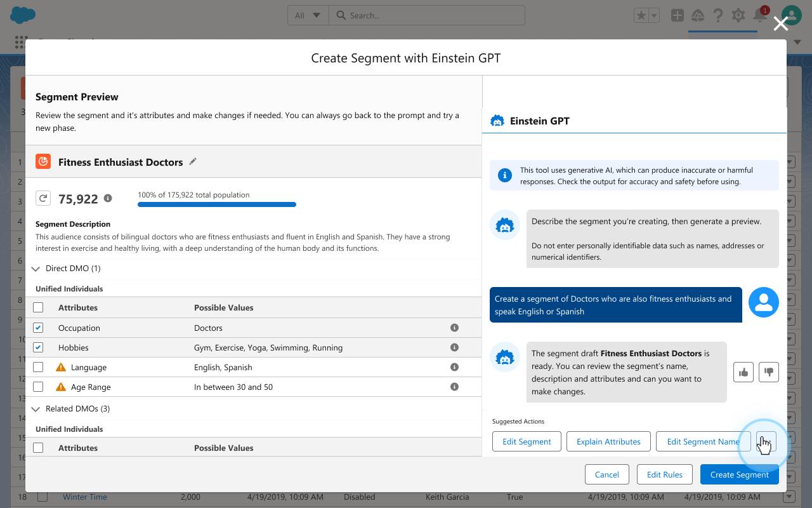The height and width of the screenshot is (508, 812).
Task: Click 'English, Spanish' value text
Action: coord(223,367)
